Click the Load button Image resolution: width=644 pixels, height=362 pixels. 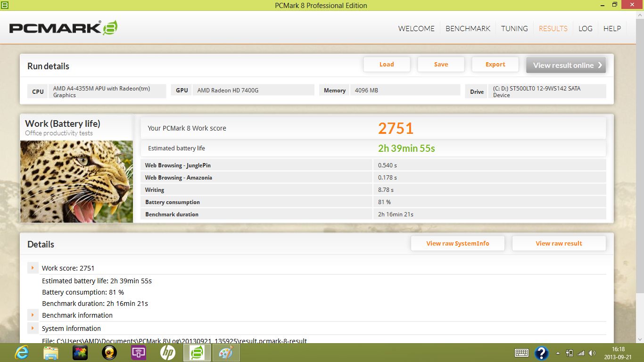(x=387, y=65)
